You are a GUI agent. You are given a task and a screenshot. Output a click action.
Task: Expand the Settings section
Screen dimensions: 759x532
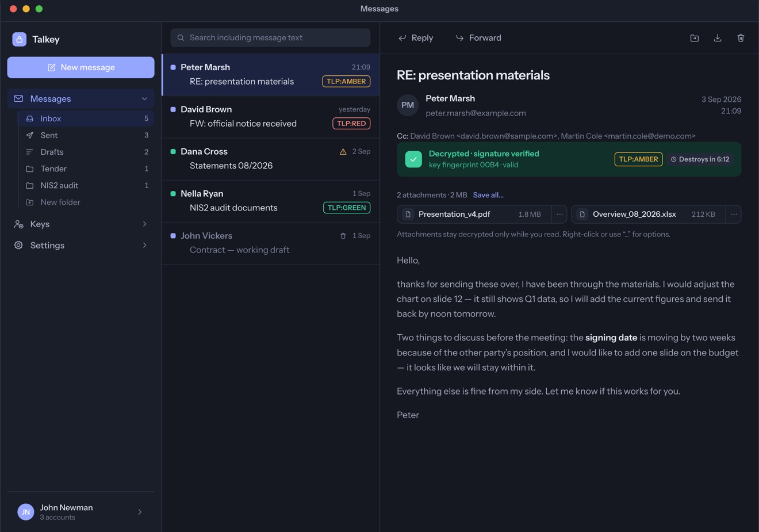point(80,246)
